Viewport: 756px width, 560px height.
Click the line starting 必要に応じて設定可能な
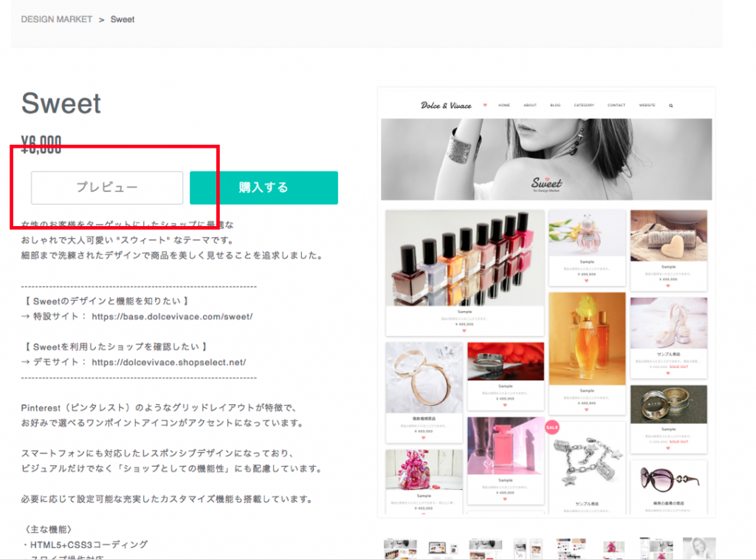pos(168,499)
